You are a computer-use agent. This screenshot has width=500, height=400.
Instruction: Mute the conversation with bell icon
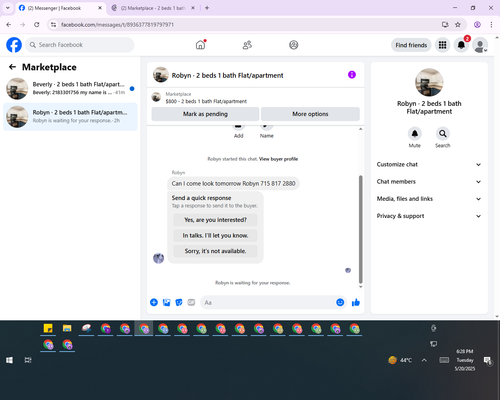[x=414, y=134]
